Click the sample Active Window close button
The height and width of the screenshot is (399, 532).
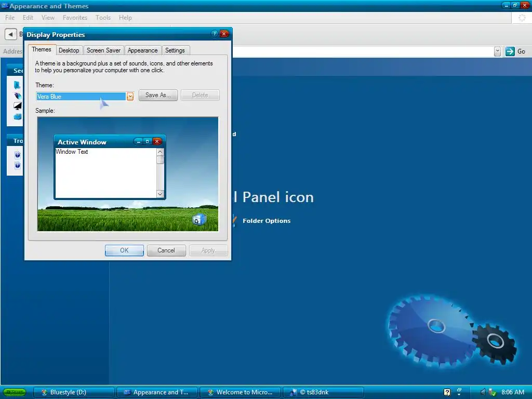pos(157,141)
